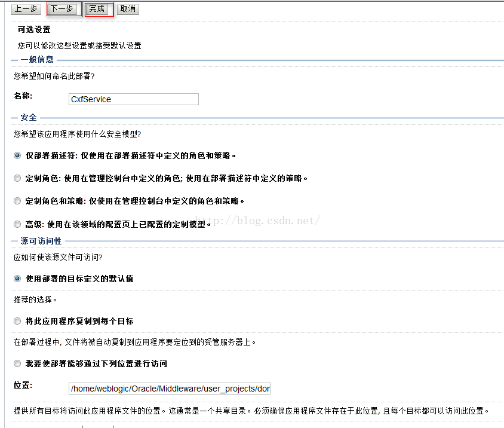The width and height of the screenshot is (504, 428).
Task: Click the 安全 section title
Action: tap(29, 117)
